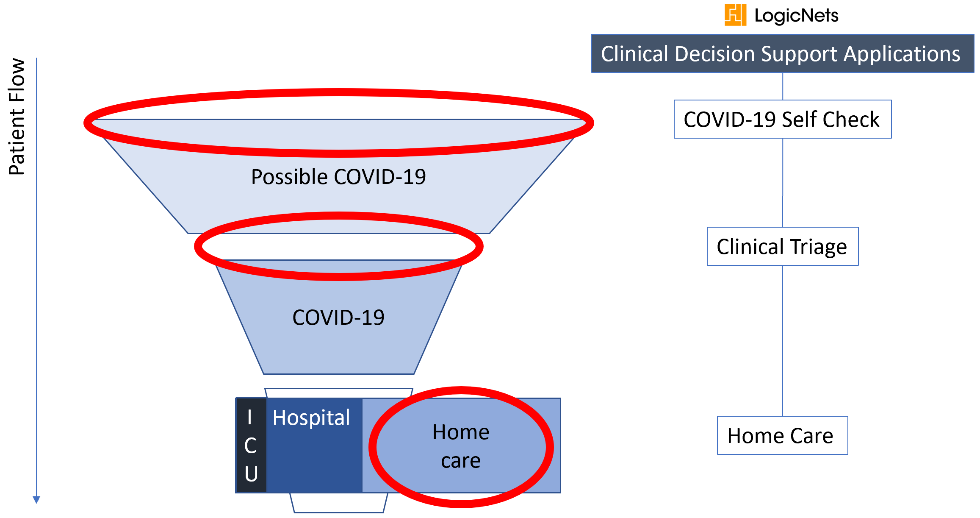Click the Home care label in red circle

coord(461,446)
